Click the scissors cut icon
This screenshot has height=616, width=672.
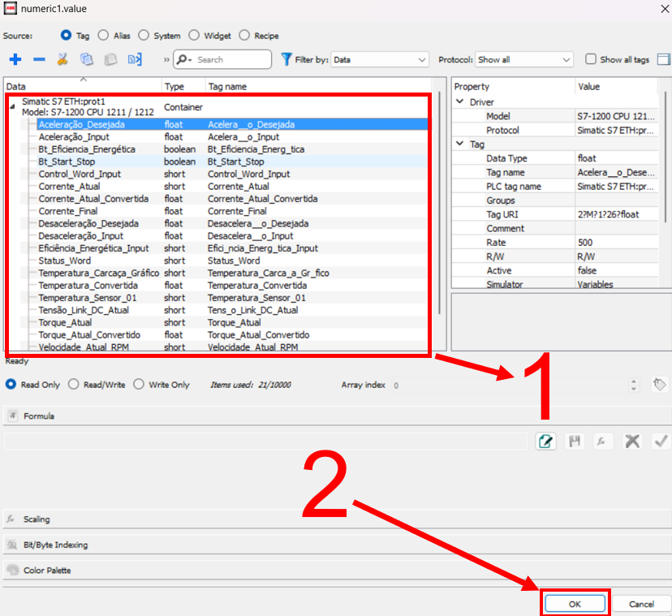point(62,59)
